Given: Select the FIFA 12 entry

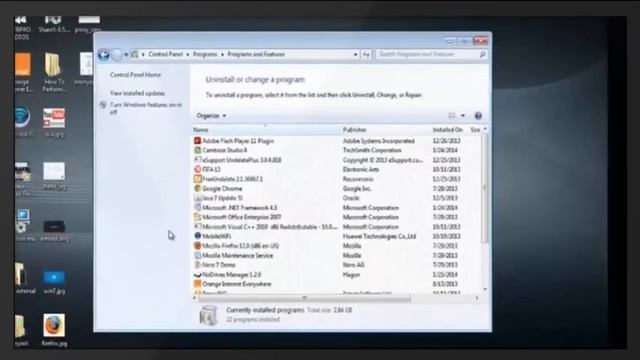Looking at the screenshot, I should pos(337,169).
